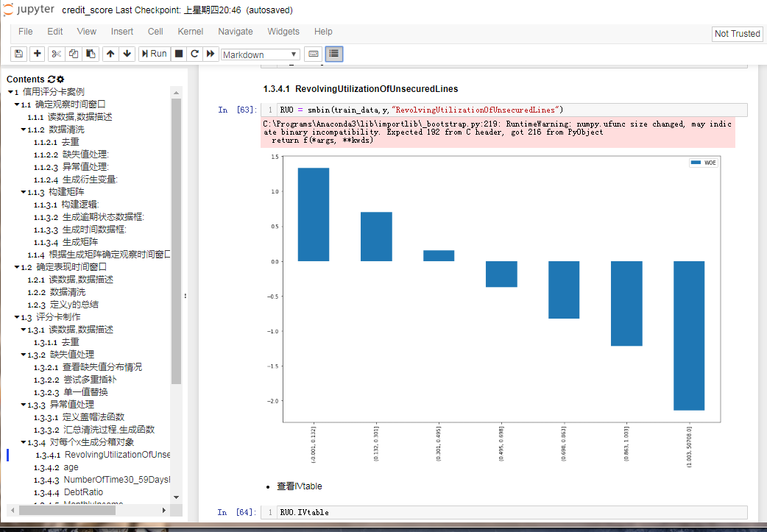The height and width of the screenshot is (532, 767).
Task: Open the Kernel menu
Action: (x=191, y=32)
